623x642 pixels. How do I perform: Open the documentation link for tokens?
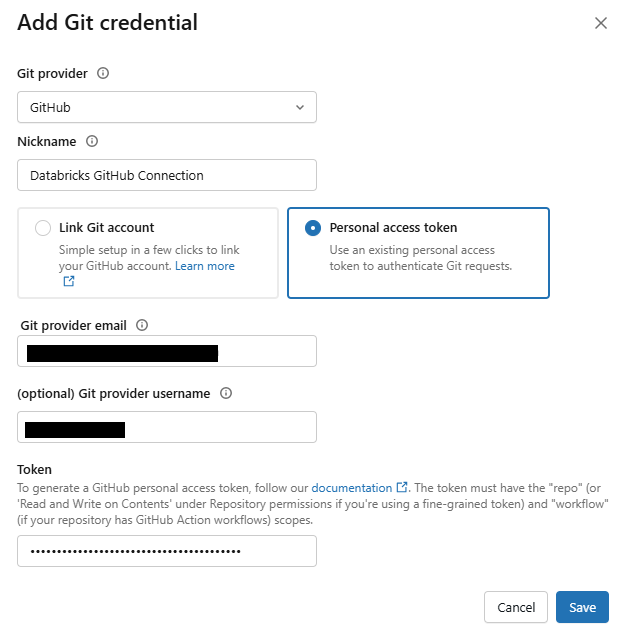(x=352, y=488)
